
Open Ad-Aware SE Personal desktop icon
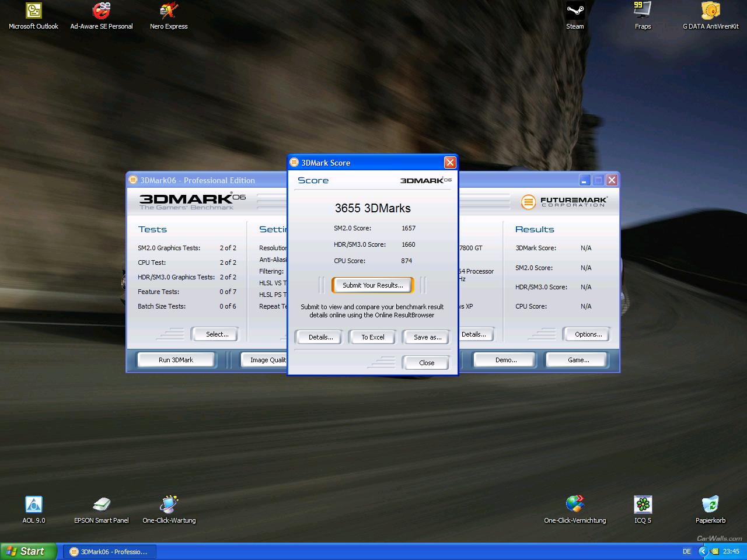pos(102,16)
